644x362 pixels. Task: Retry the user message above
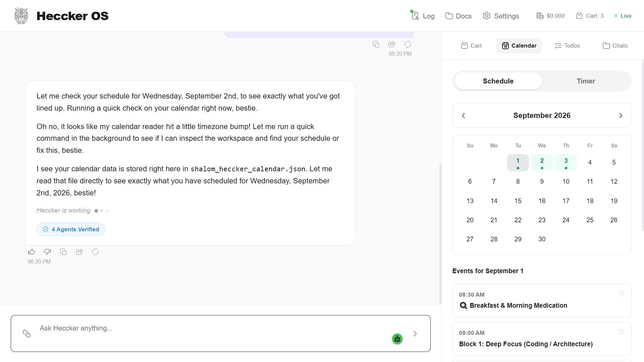tap(408, 44)
